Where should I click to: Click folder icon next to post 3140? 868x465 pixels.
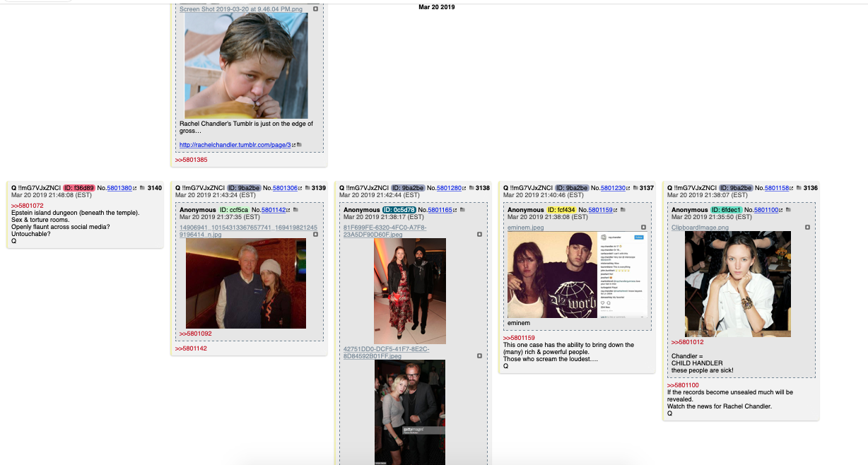pyautogui.click(x=143, y=188)
